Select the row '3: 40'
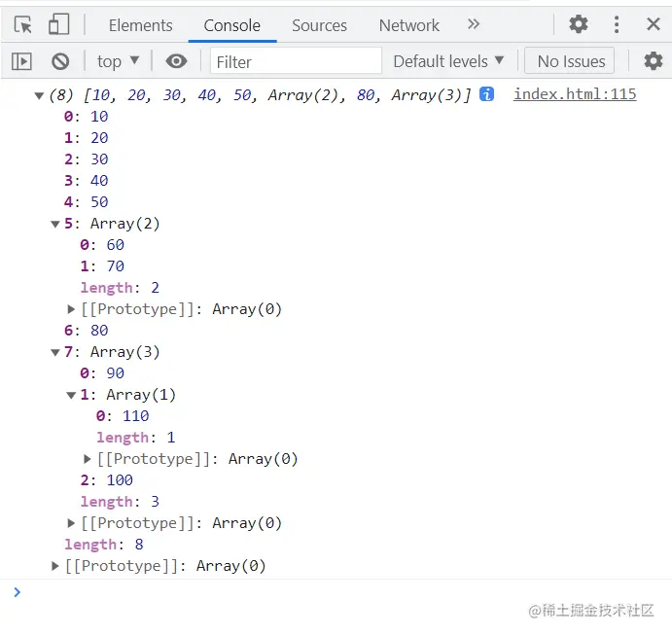Image resolution: width=672 pixels, height=636 pixels. [87, 181]
